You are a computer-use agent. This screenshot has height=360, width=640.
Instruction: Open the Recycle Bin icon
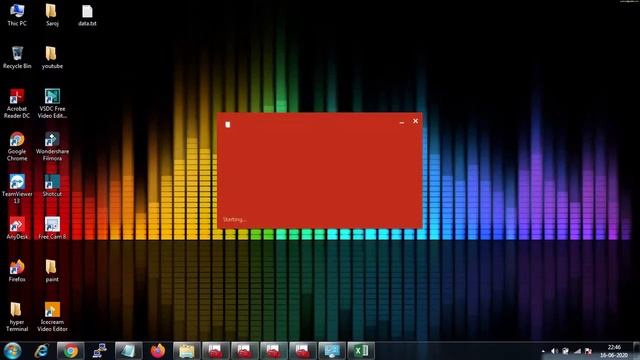pos(17,57)
